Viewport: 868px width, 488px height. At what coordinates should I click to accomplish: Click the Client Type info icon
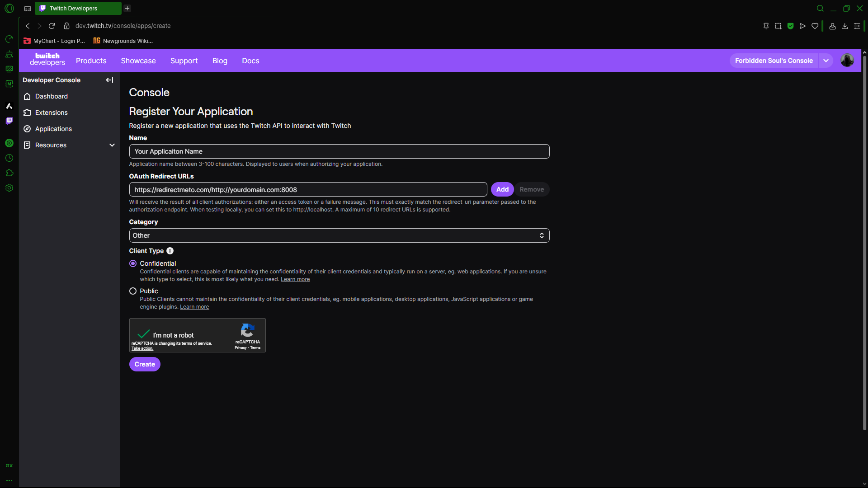coord(170,251)
